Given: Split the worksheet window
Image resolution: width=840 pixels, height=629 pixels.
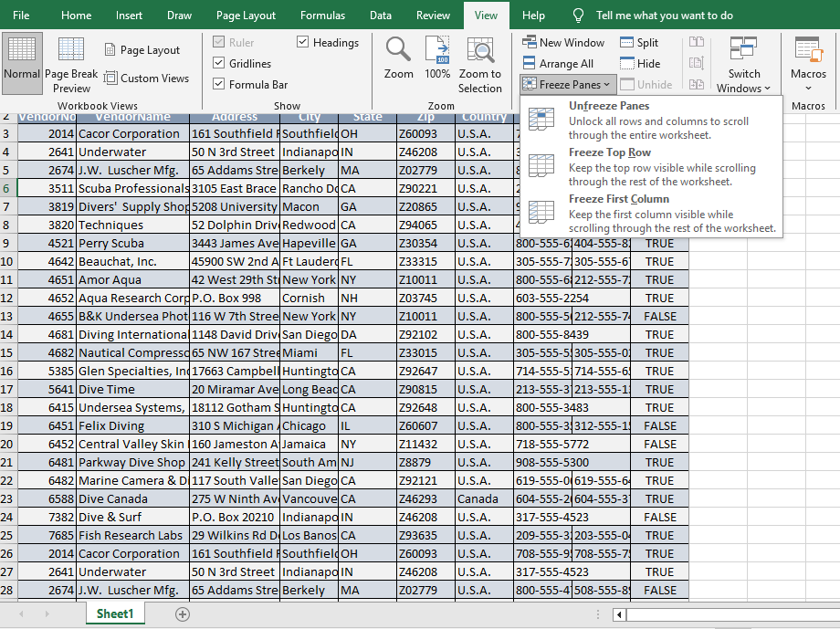Looking at the screenshot, I should pos(638,42).
